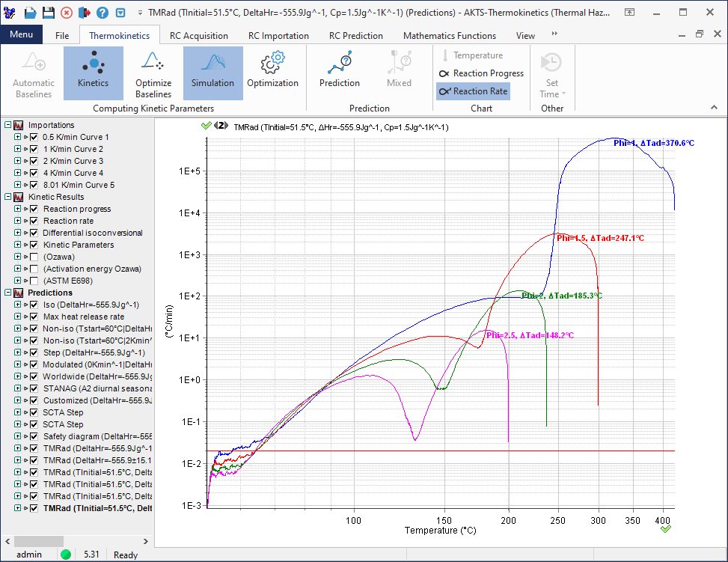Collapse the Importations tree node
Viewport: 728px width, 562px height.
pyautogui.click(x=8, y=125)
